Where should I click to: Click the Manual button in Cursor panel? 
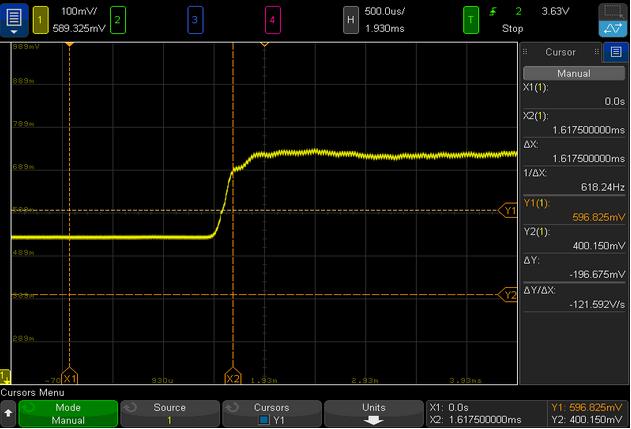[574, 73]
